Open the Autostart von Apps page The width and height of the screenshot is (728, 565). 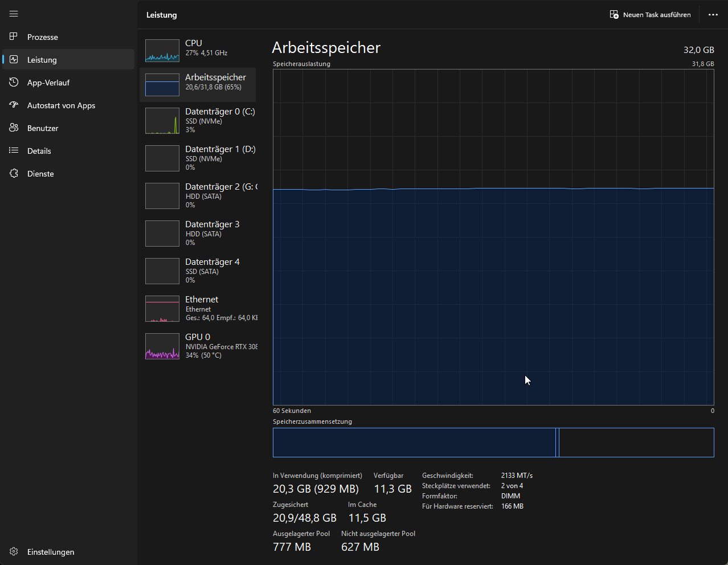click(68, 105)
